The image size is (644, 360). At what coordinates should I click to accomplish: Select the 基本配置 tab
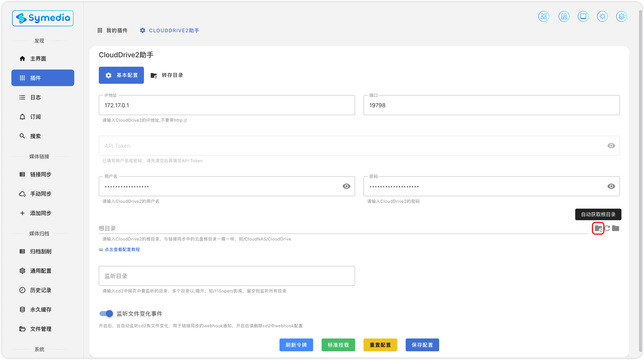121,75
